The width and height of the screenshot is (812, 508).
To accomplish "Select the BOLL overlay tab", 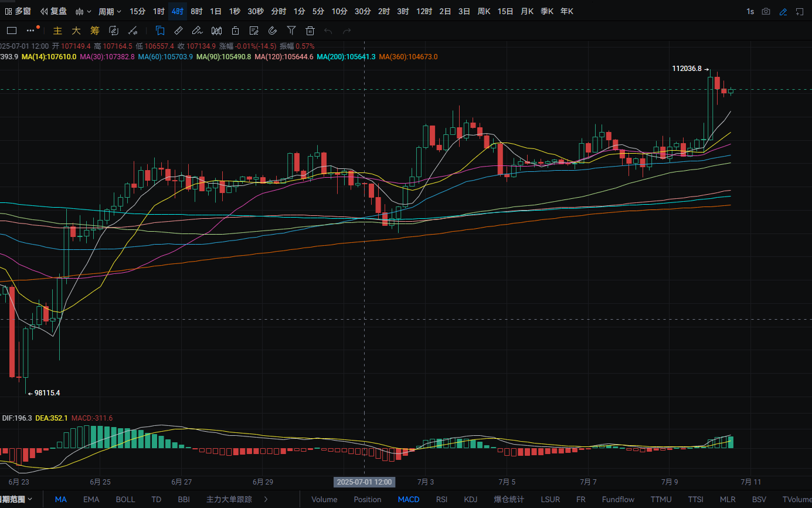I will 125,499.
